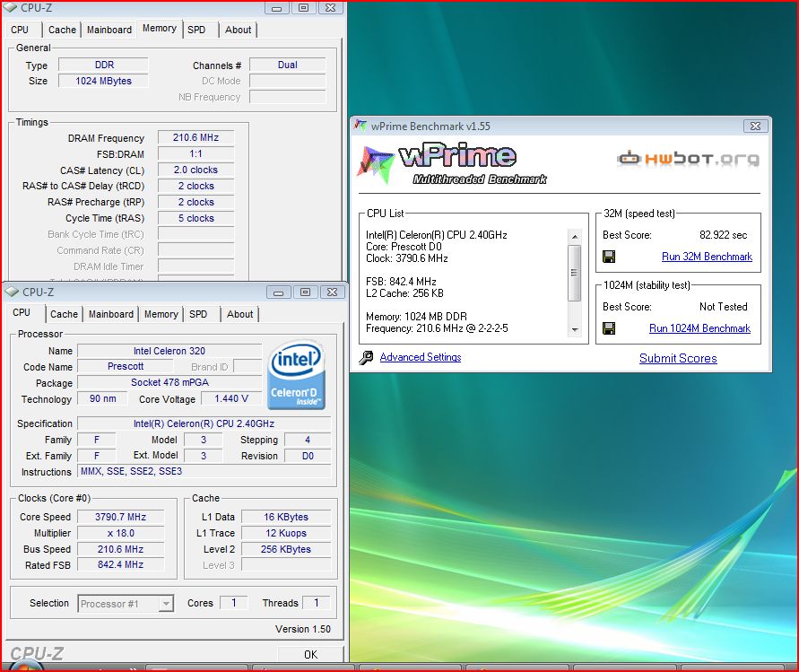Open Cache tab in the upper CPU-Z window
The width and height of the screenshot is (799, 672).
pos(62,30)
